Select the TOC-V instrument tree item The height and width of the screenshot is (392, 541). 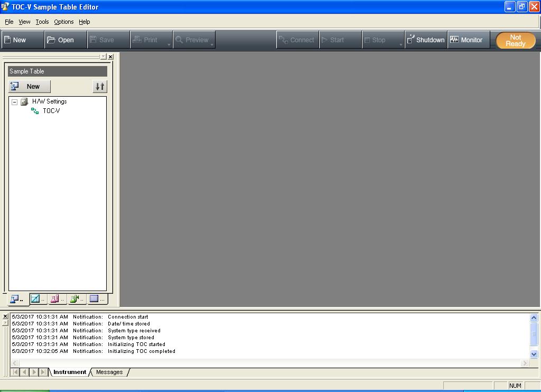click(x=51, y=111)
